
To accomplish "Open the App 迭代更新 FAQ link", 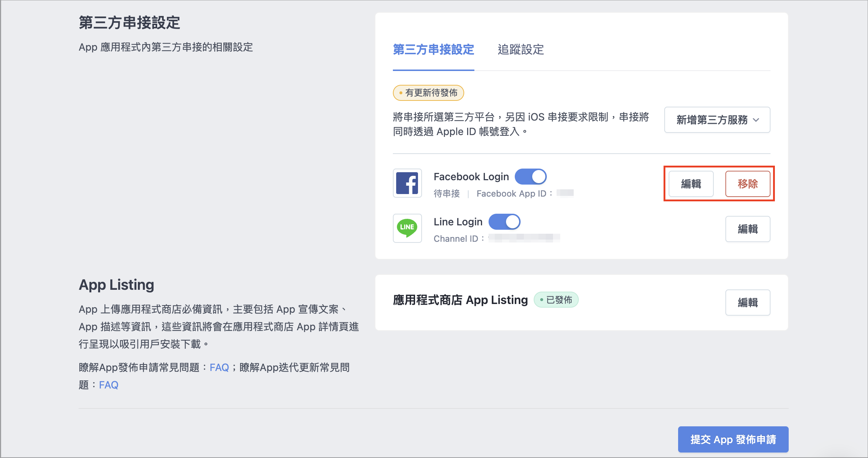I will (108, 385).
